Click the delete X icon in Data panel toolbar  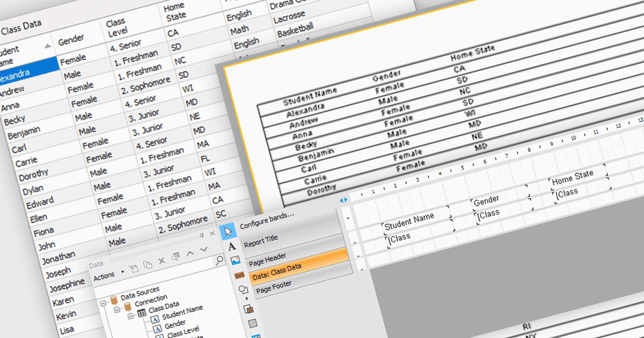click(x=162, y=261)
